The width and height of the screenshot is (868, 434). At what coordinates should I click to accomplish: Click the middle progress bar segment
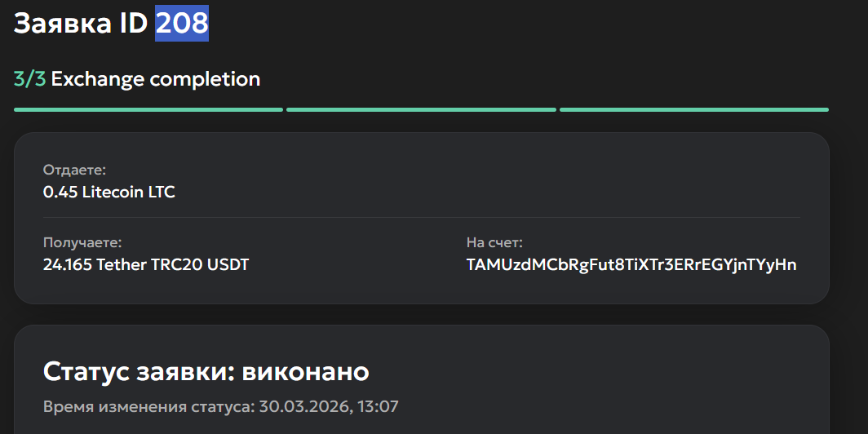click(x=421, y=109)
